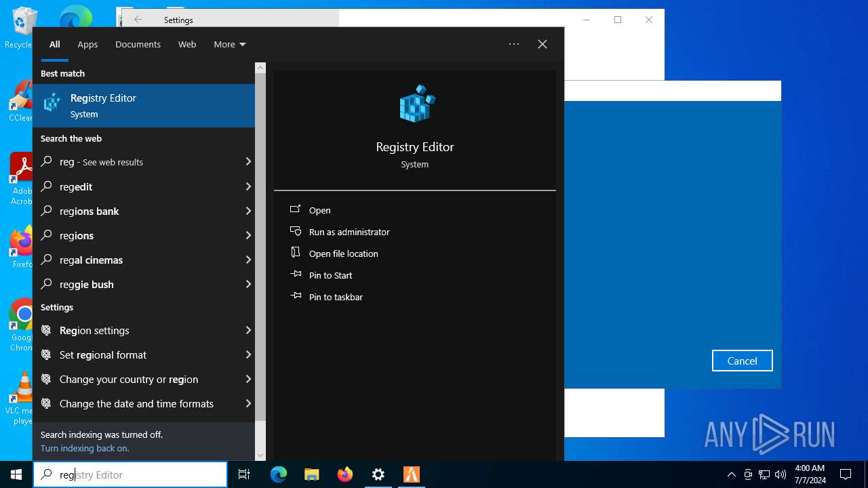Screen dimensions: 868x488
Task: Expand the Region settings result arrow
Action: pos(248,330)
